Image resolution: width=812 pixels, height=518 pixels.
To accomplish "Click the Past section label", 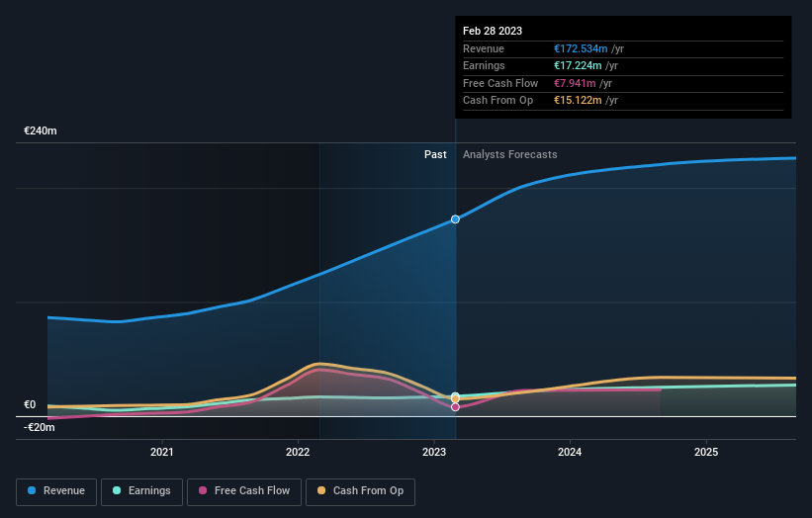I will point(435,155).
